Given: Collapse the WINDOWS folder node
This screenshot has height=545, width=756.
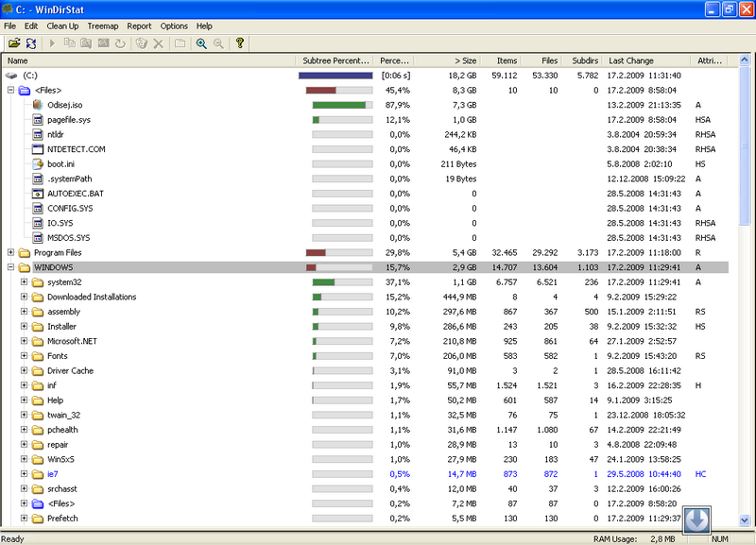Looking at the screenshot, I should pyautogui.click(x=11, y=267).
